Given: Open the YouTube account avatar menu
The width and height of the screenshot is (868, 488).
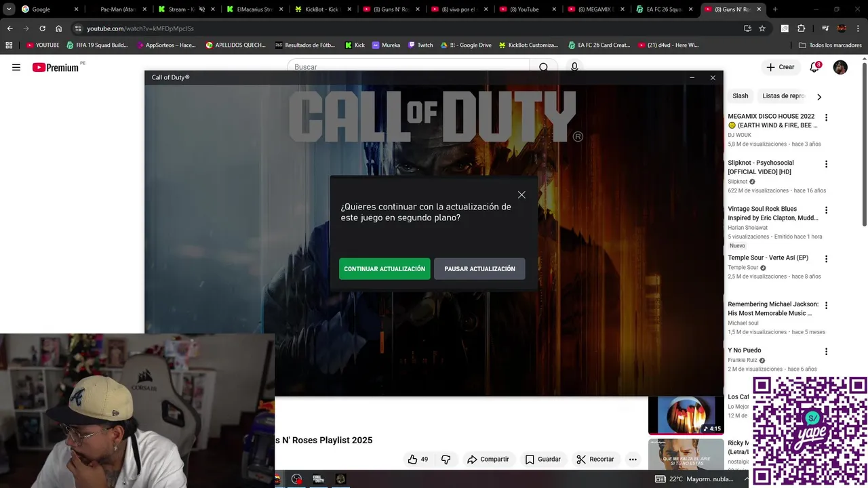Looking at the screenshot, I should (840, 67).
